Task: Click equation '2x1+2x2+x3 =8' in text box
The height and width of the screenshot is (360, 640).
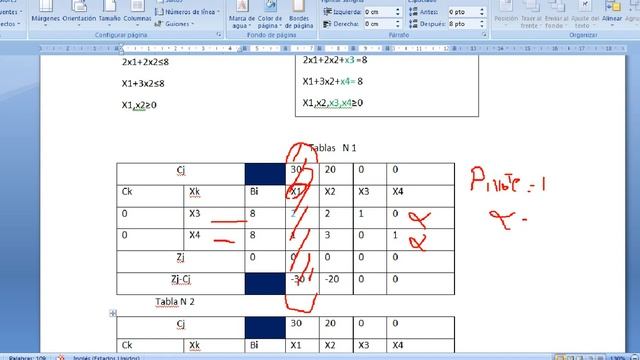Action: tap(335, 60)
